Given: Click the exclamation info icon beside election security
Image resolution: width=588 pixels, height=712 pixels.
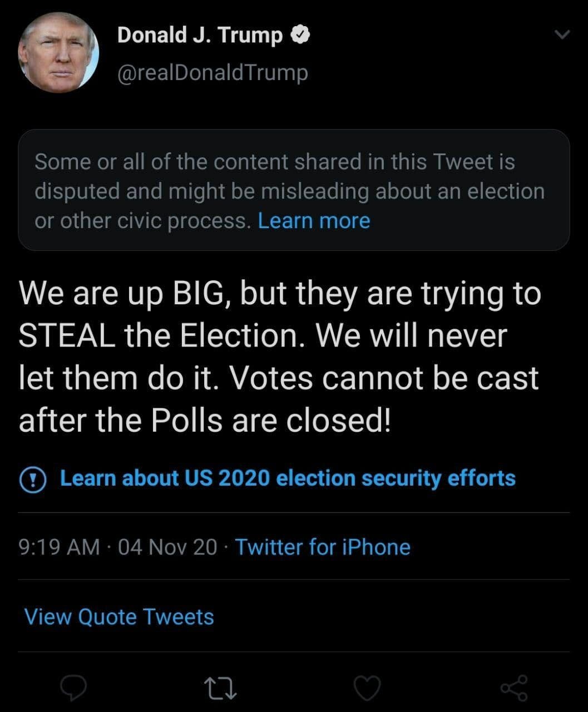Looking at the screenshot, I should click(33, 479).
